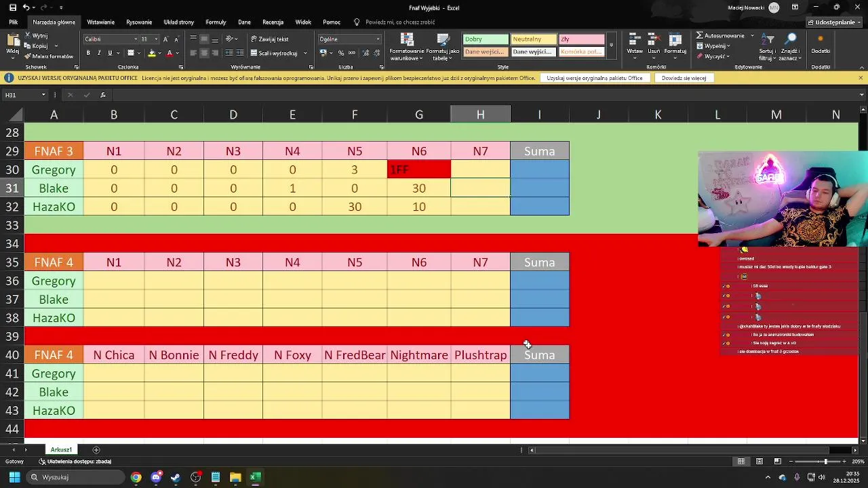Decrease the cell indent

[x=229, y=53]
